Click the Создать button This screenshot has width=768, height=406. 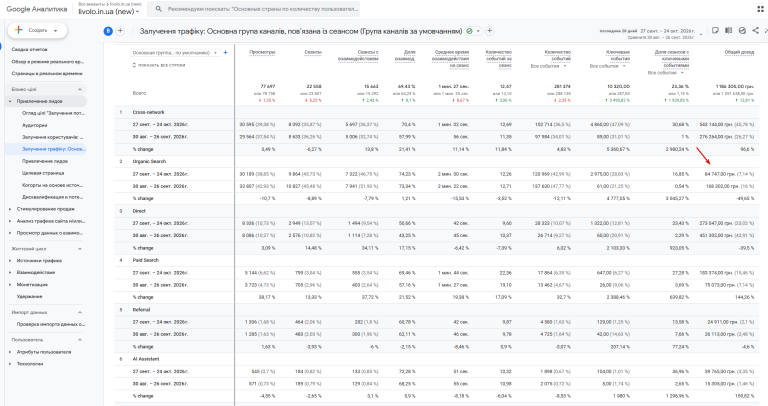(x=37, y=30)
